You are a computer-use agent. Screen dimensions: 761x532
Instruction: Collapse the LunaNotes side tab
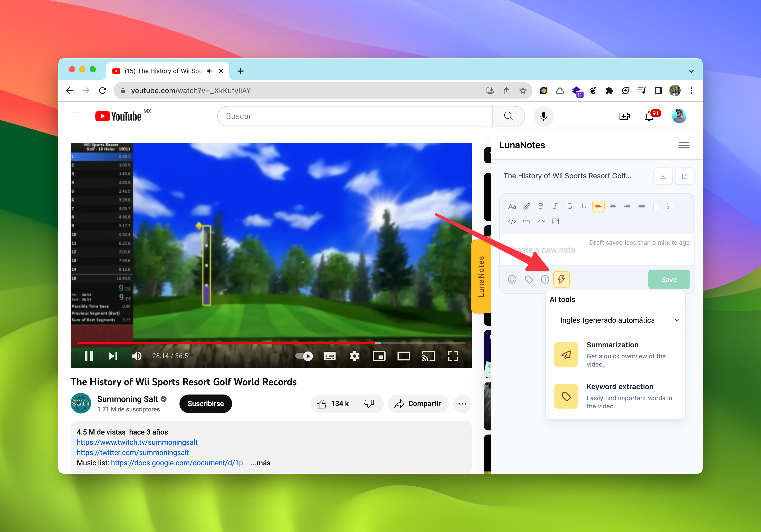tap(481, 277)
